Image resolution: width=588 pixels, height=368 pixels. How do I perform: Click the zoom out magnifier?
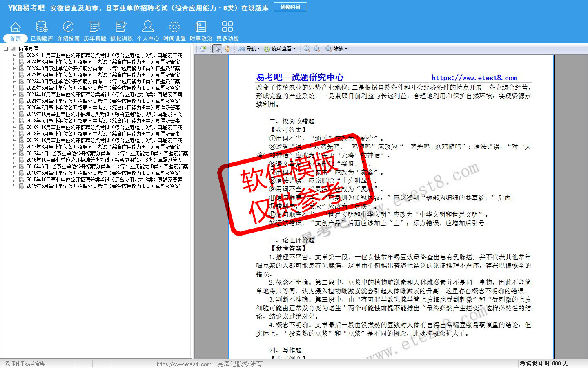(x=307, y=49)
